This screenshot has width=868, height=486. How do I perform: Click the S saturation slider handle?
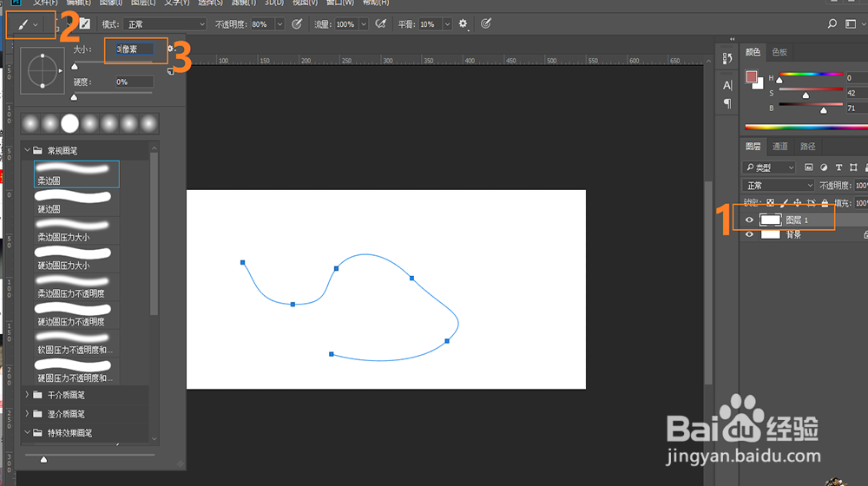pyautogui.click(x=806, y=95)
